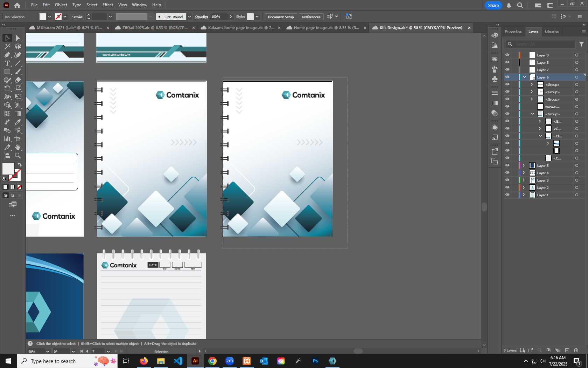Toggle visibility of Layer 8

pos(507,62)
